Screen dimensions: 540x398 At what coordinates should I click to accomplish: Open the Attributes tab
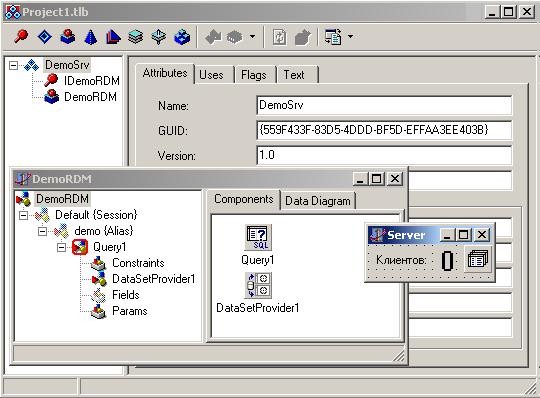tap(165, 73)
